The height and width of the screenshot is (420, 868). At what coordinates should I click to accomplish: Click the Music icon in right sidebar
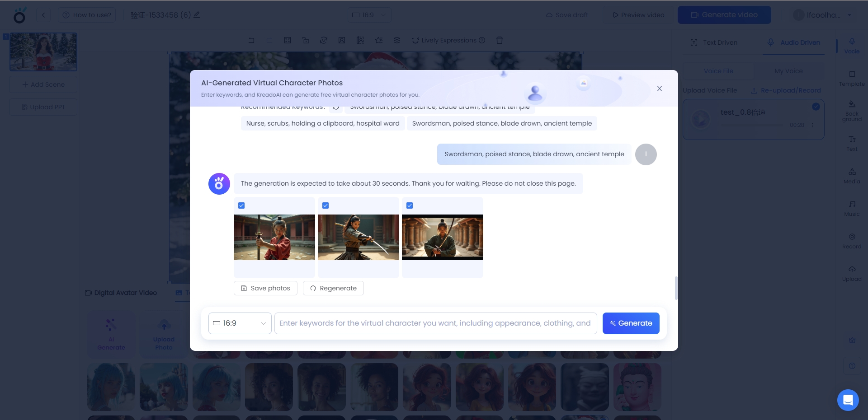click(852, 208)
